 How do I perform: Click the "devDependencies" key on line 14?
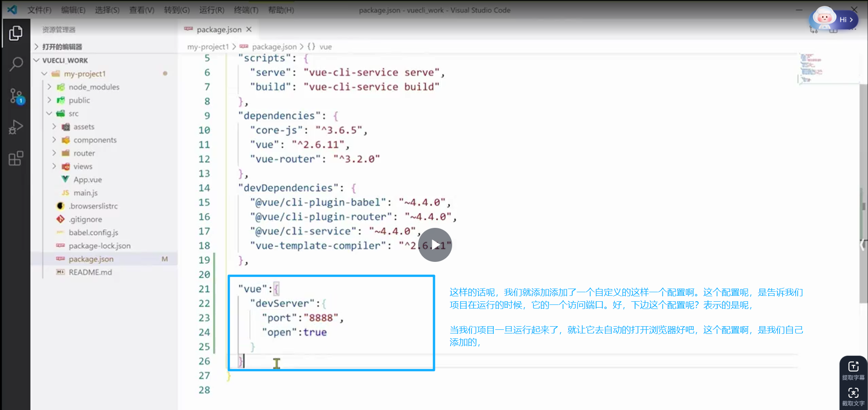point(288,188)
